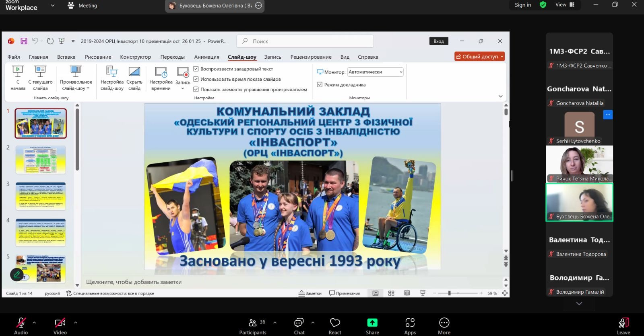Viewport: 644px width, 336px height.
Task: Click Hide Slide icon in ribbon
Action: [x=134, y=72]
